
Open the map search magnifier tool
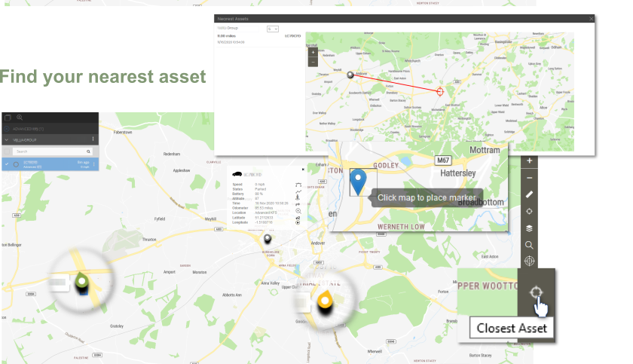click(529, 245)
